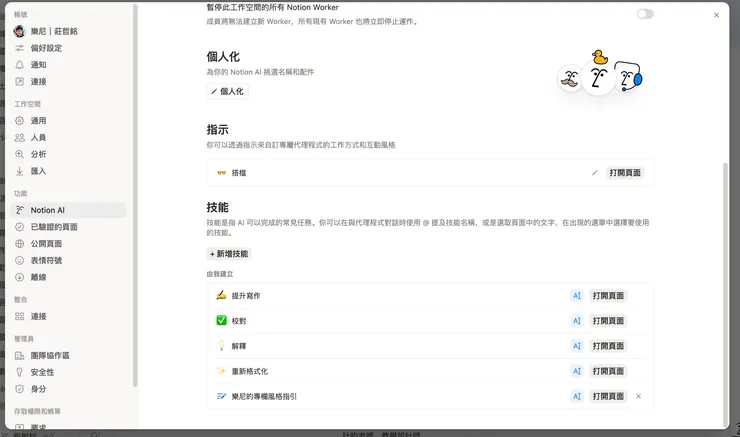Open 通用 general workspace settings
The image size is (740, 437).
point(68,121)
